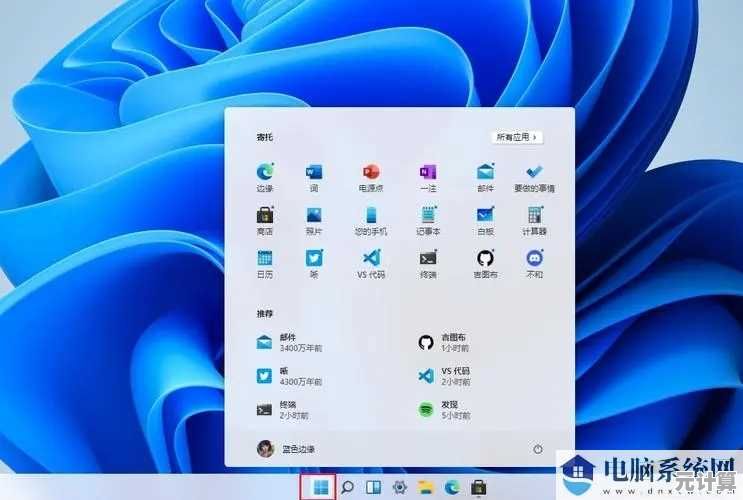Viewport: 743px width, 500px height.
Task: Open PowerPoint labeled 电源点
Action: pos(371,177)
